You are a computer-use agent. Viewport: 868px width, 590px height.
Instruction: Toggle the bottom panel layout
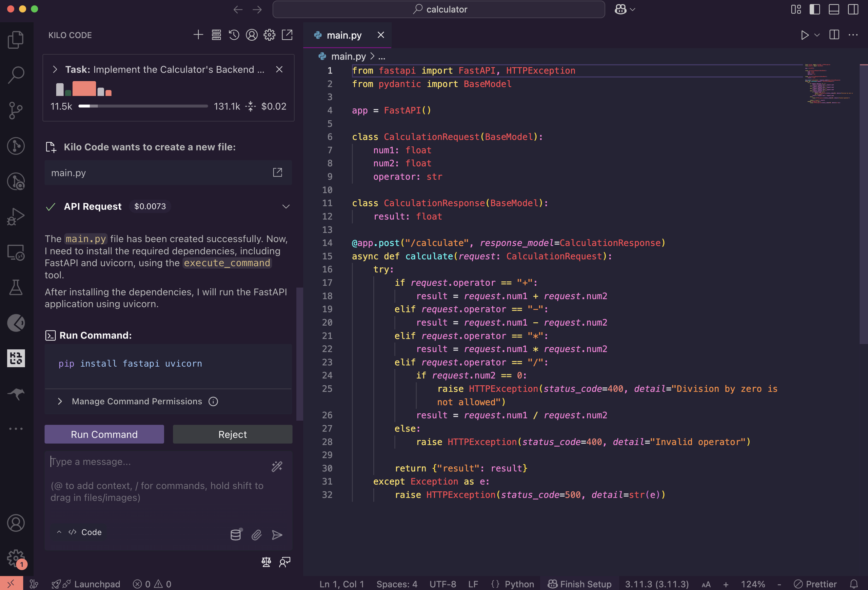point(834,9)
